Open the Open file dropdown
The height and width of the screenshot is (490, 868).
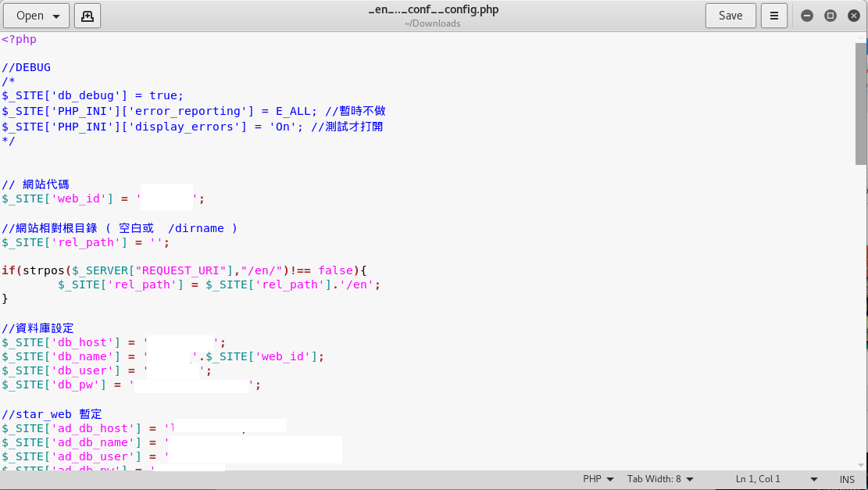[x=37, y=16]
